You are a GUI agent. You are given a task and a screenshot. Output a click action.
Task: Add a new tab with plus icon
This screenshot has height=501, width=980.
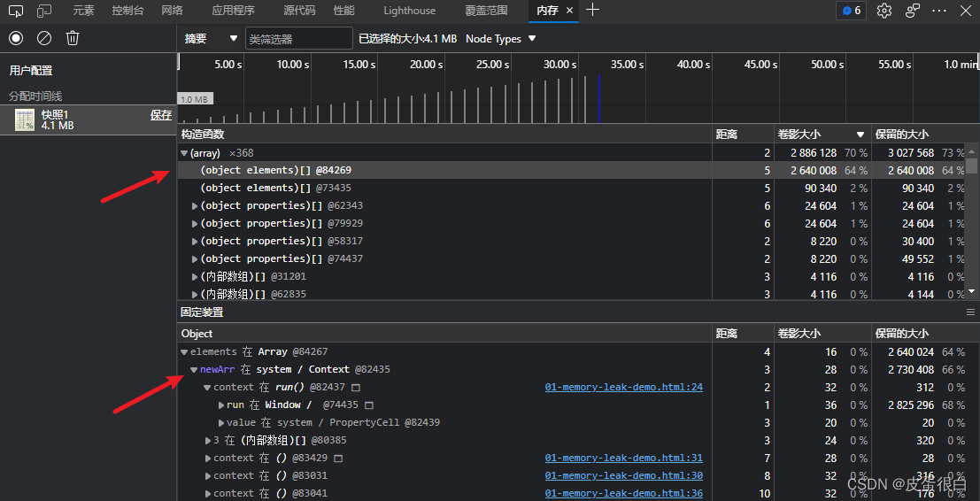(x=593, y=11)
